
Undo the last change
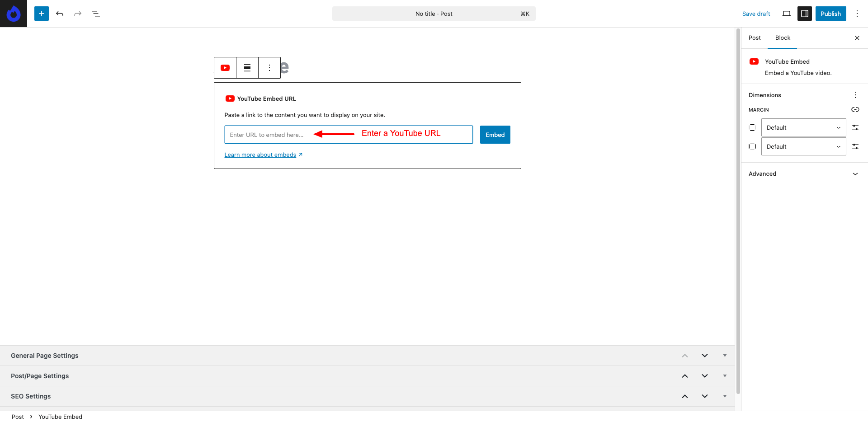click(60, 14)
